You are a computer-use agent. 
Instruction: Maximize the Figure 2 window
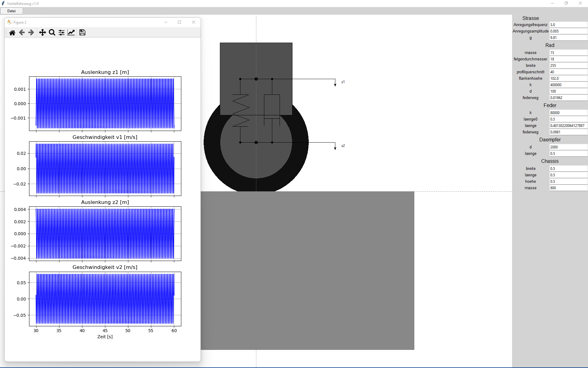[x=179, y=22]
